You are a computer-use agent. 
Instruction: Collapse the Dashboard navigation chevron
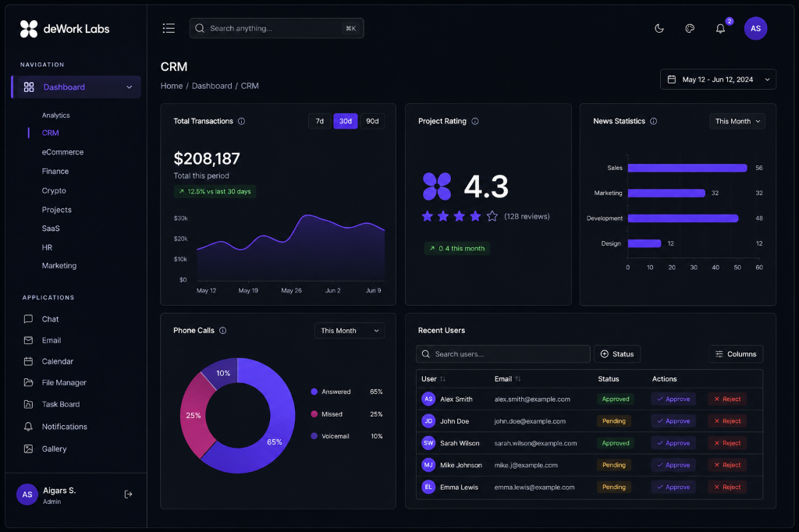[x=129, y=87]
